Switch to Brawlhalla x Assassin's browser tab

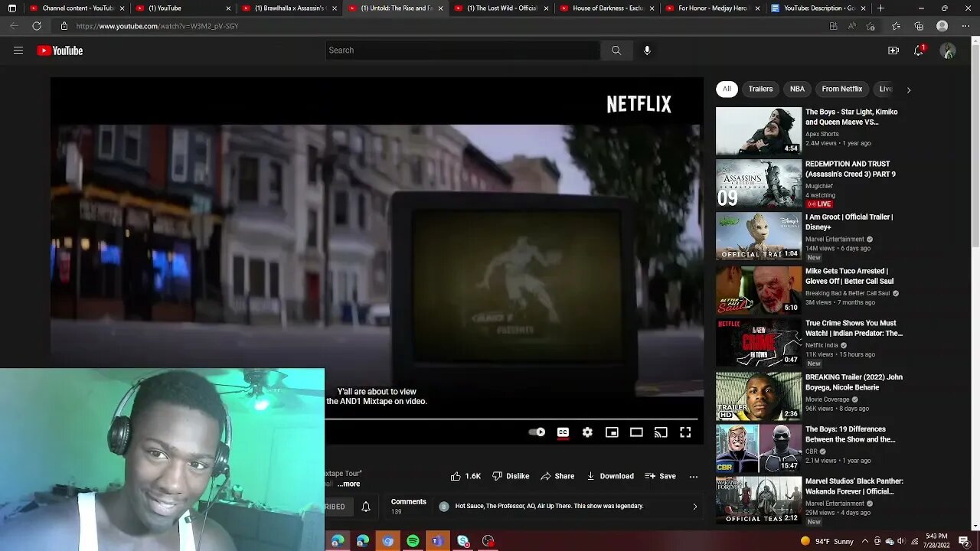tap(290, 8)
